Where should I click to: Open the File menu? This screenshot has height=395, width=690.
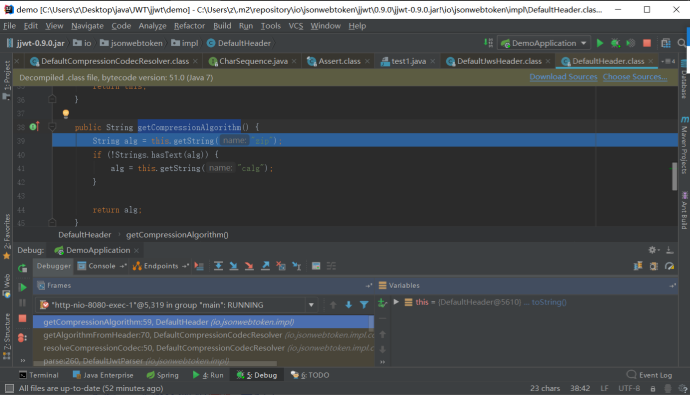pos(10,26)
